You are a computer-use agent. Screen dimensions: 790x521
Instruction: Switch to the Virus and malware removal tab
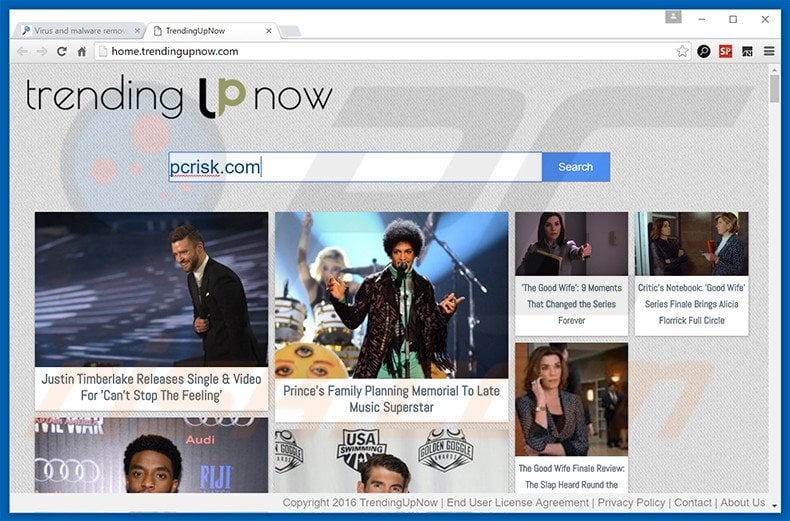[81, 31]
